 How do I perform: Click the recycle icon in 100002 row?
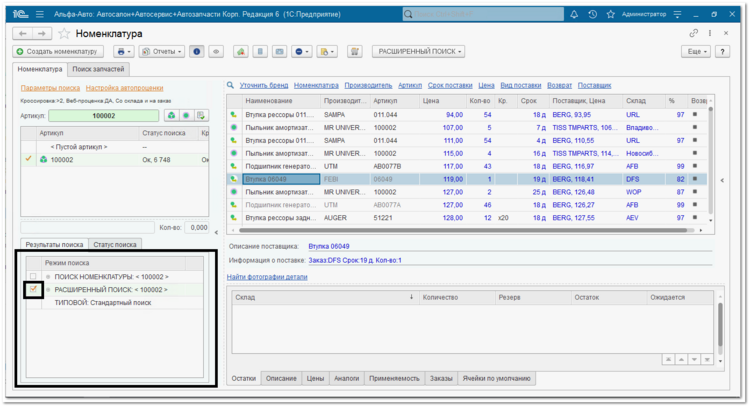(44, 160)
